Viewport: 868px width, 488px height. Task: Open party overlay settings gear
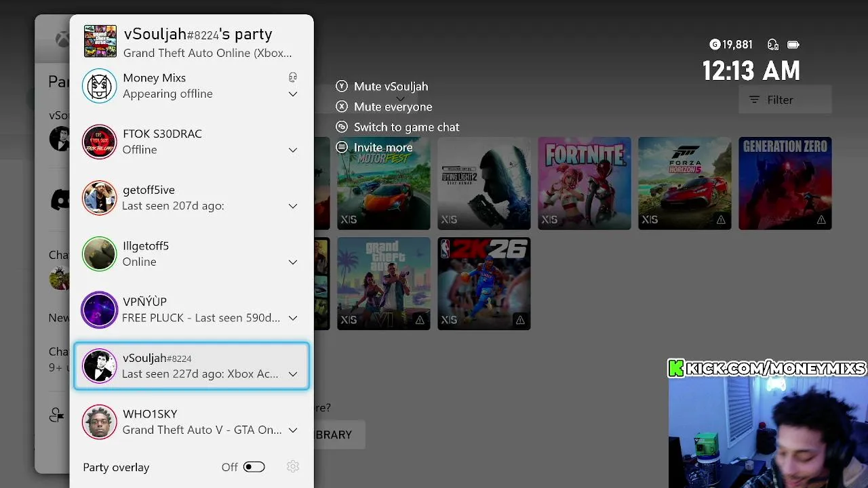(293, 467)
